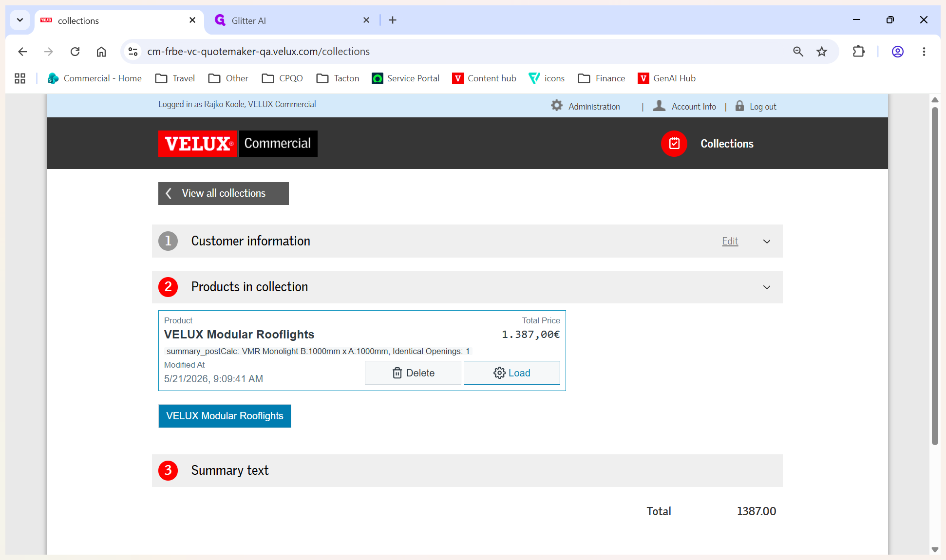Open the Travel bookmarks folder
Image resolution: width=946 pixels, height=560 pixels.
coord(175,78)
